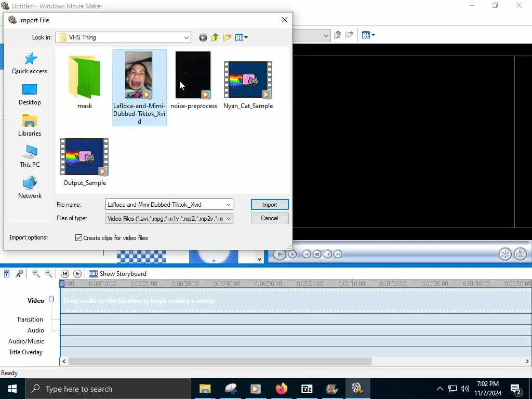
Task: Click new collection folder icon in Movie Maker toolbar
Action: (349, 35)
